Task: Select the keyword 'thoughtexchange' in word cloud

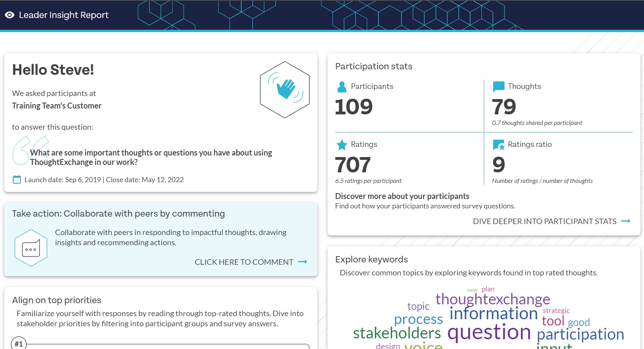Action: click(x=493, y=299)
